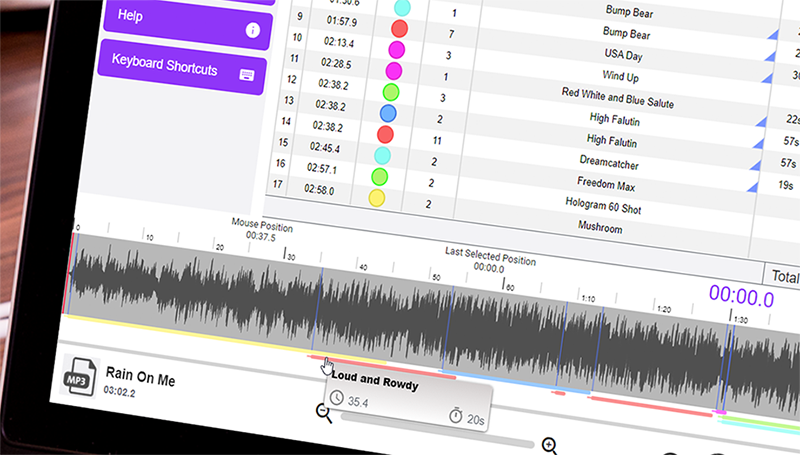Click the blue color dot in row 13

pyautogui.click(x=389, y=114)
